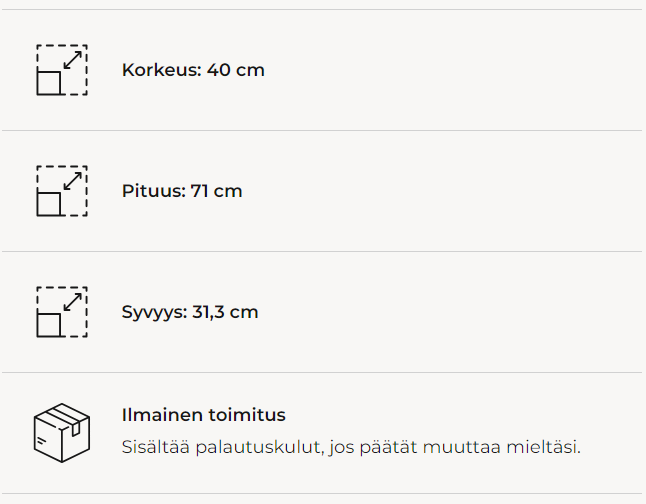Click the "Sisältää palautuskulut" description text
The height and width of the screenshot is (504, 646).
coord(350,446)
